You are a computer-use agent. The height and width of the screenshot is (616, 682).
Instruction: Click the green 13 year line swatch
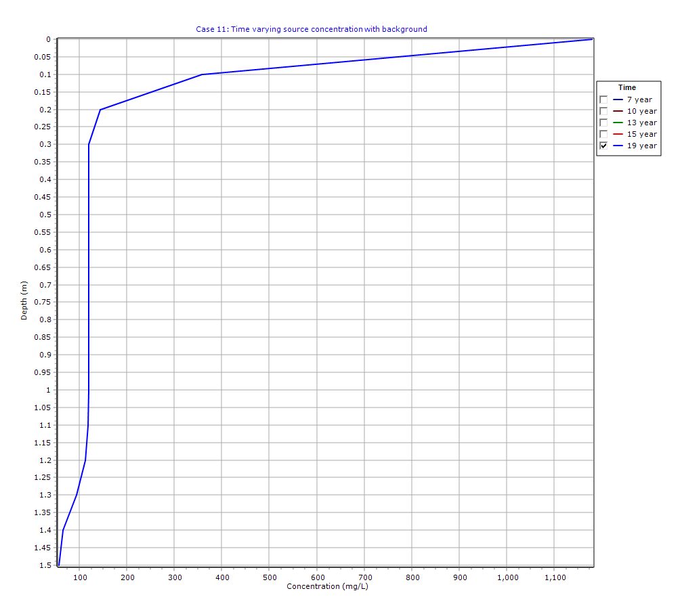[618, 123]
